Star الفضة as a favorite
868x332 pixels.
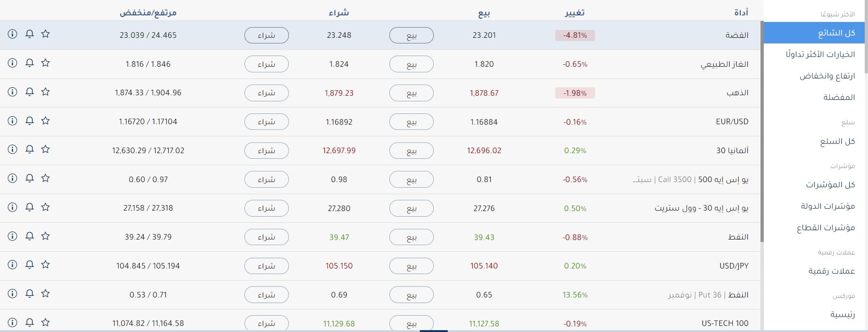pos(45,34)
